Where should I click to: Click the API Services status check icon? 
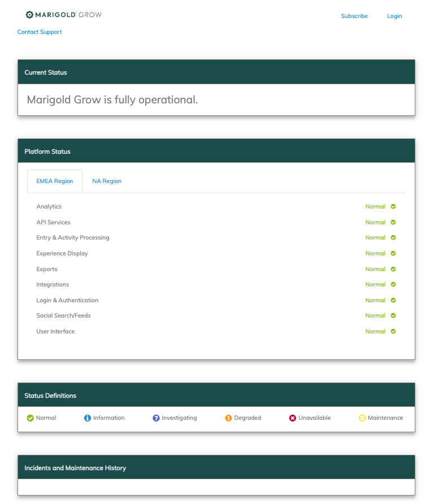pos(393,223)
